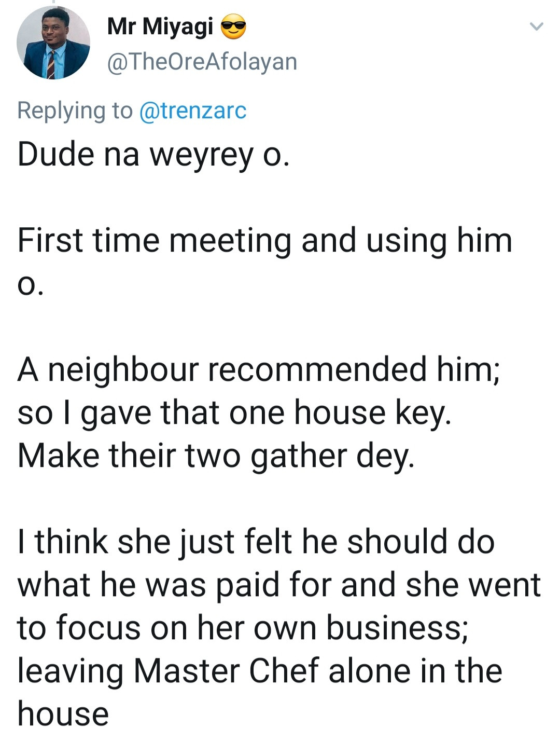Click 'to focus on her own business;'
Image resolution: width=560 pixels, height=729 pixels.
point(243,627)
